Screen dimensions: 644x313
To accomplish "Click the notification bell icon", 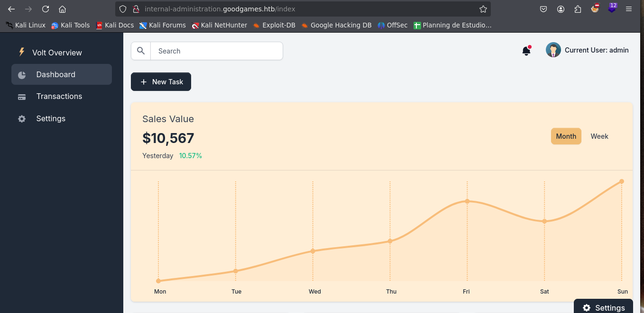I will [526, 51].
